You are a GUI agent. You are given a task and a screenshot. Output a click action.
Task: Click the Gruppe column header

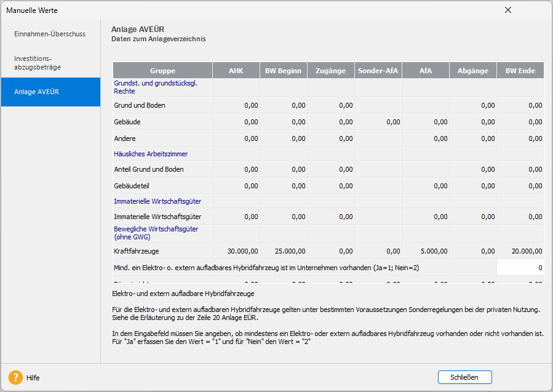pos(162,71)
